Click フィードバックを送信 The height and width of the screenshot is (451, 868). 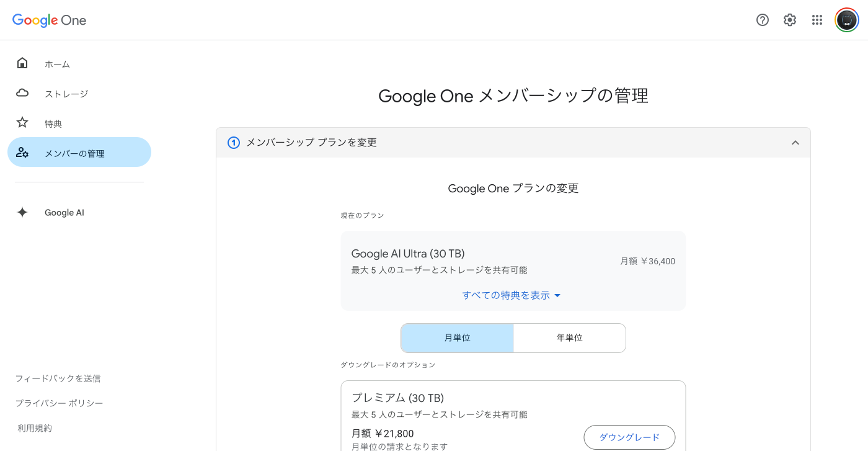(57, 378)
